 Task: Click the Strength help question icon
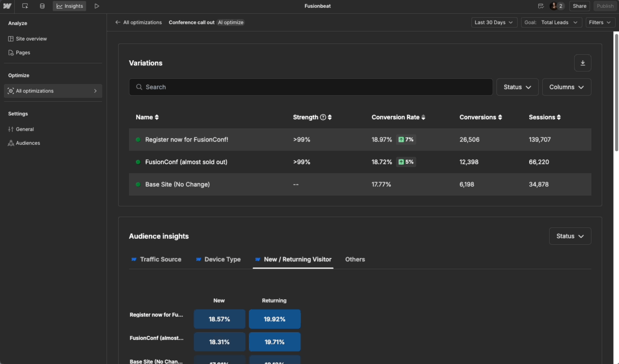click(323, 117)
